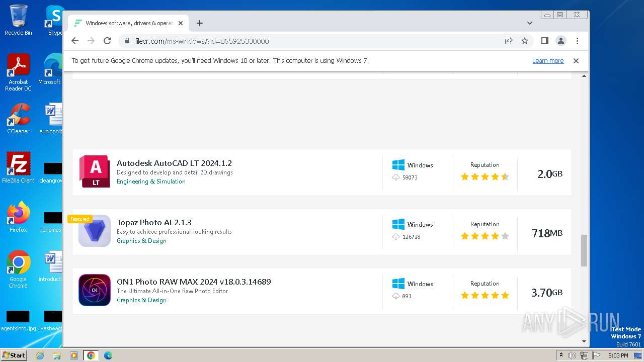
Task: Switch to Chrome in the taskbar
Action: pyautogui.click(x=91, y=355)
